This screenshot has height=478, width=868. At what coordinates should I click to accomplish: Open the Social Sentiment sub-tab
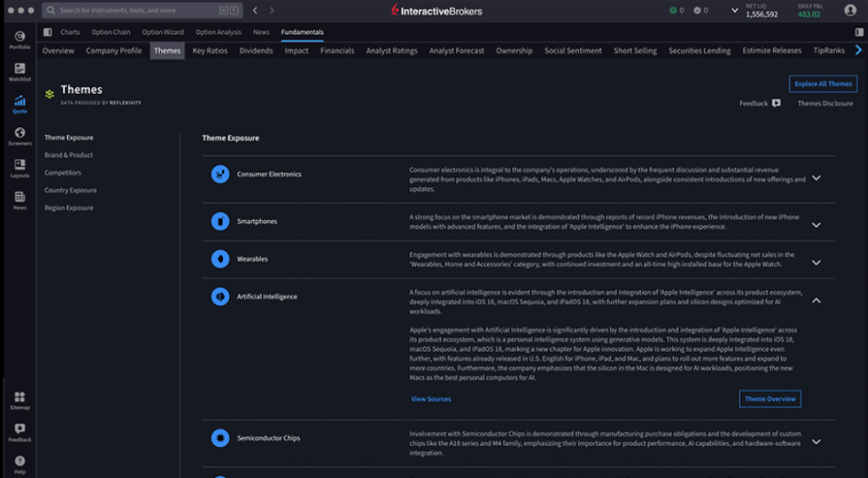(x=573, y=51)
